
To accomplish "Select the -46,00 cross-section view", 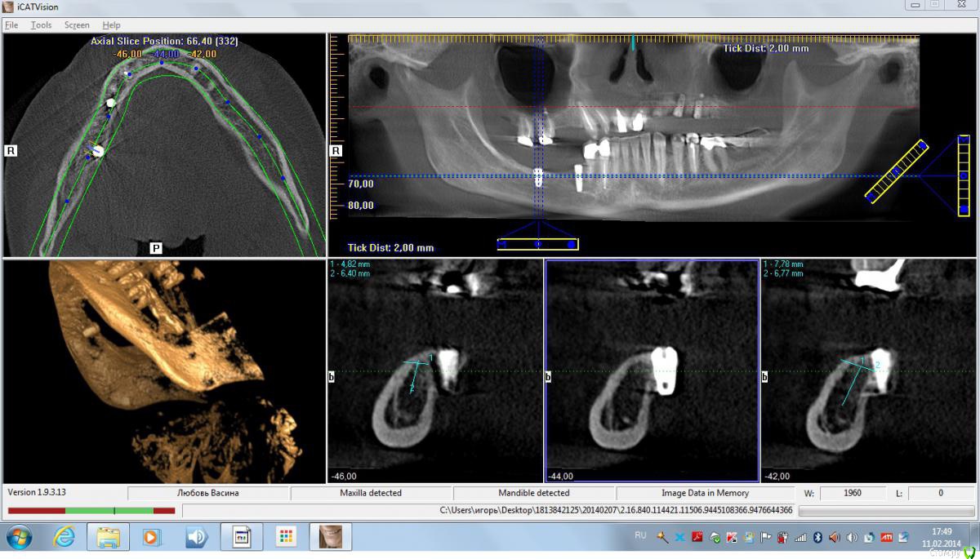I will point(434,371).
